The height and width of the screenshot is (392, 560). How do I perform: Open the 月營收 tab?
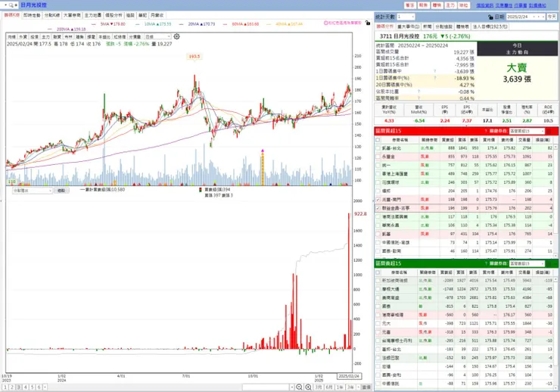click(x=157, y=15)
